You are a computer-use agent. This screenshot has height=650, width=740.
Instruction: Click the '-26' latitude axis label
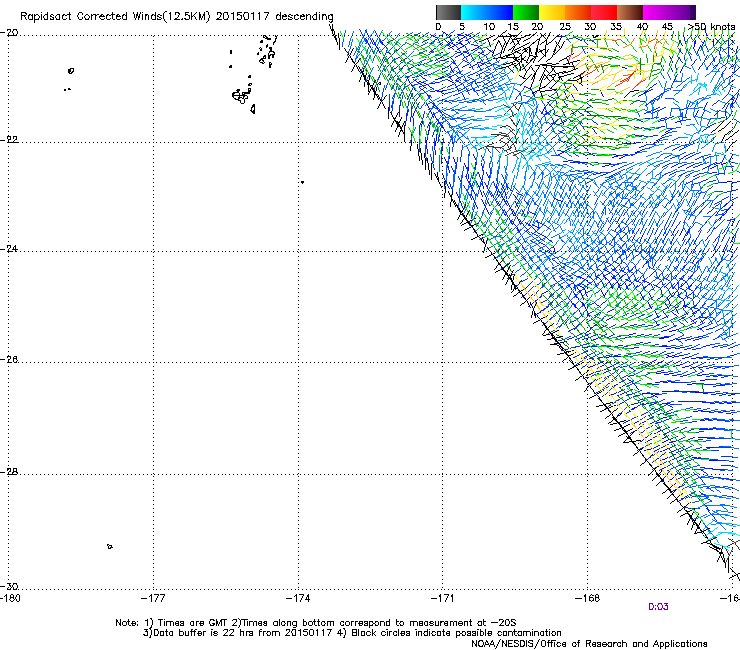9,360
